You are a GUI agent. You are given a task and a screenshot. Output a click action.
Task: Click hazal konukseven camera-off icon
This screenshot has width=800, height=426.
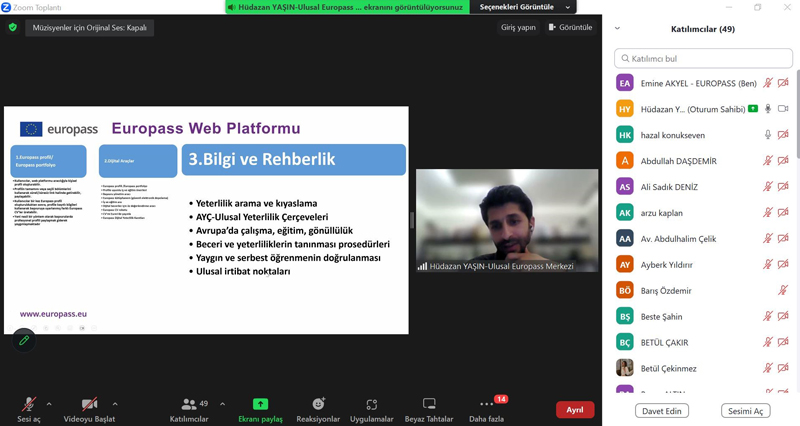783,135
